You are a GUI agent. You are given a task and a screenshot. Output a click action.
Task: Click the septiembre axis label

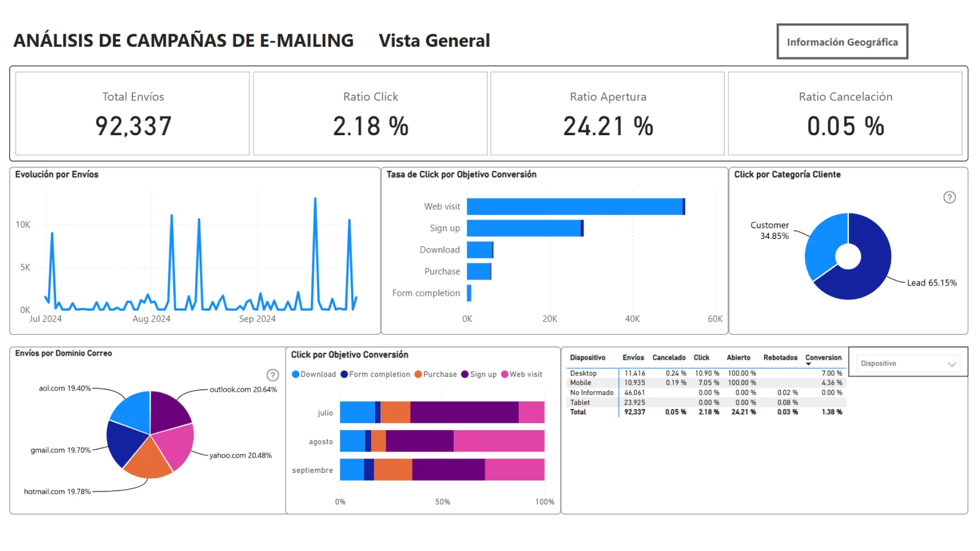click(x=312, y=470)
